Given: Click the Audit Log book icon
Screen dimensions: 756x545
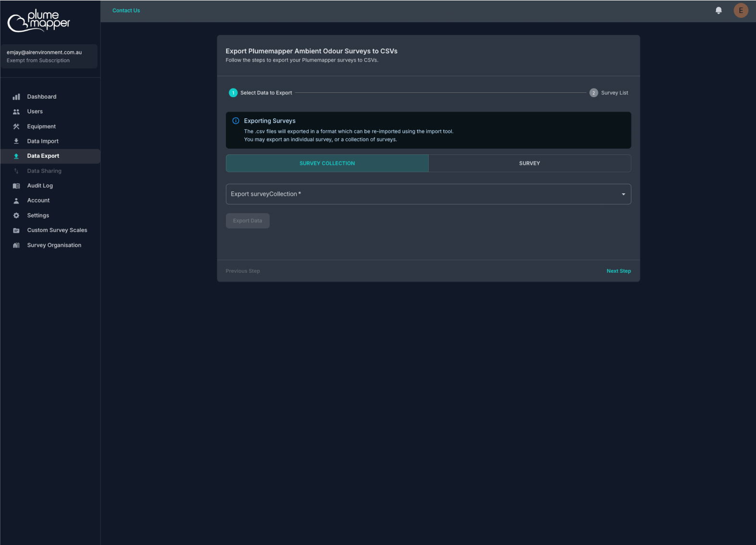Looking at the screenshot, I should pos(16,186).
